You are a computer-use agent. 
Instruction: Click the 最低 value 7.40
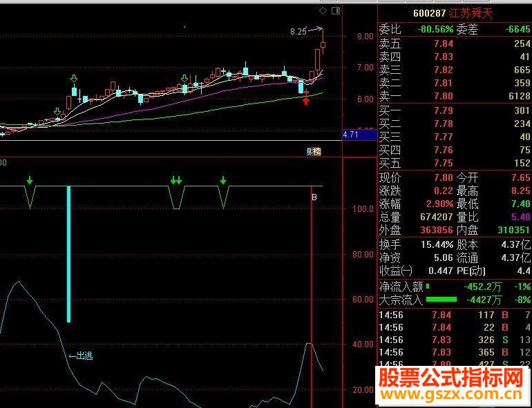pyautogui.click(x=520, y=204)
